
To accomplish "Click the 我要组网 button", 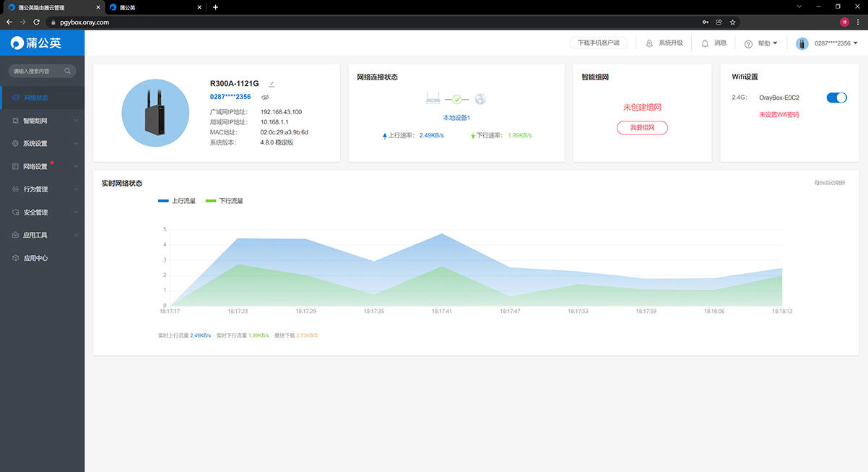I will click(642, 128).
